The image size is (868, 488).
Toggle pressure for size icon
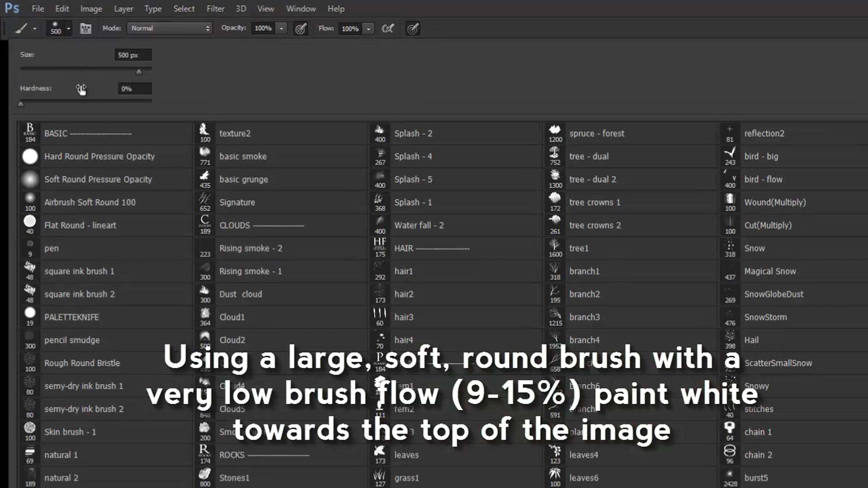pos(413,28)
